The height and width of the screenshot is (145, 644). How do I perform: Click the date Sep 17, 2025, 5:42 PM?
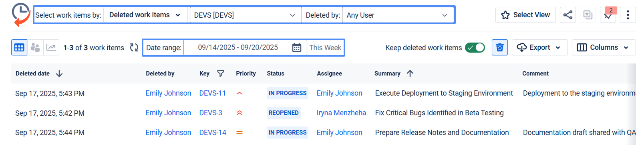(50, 113)
